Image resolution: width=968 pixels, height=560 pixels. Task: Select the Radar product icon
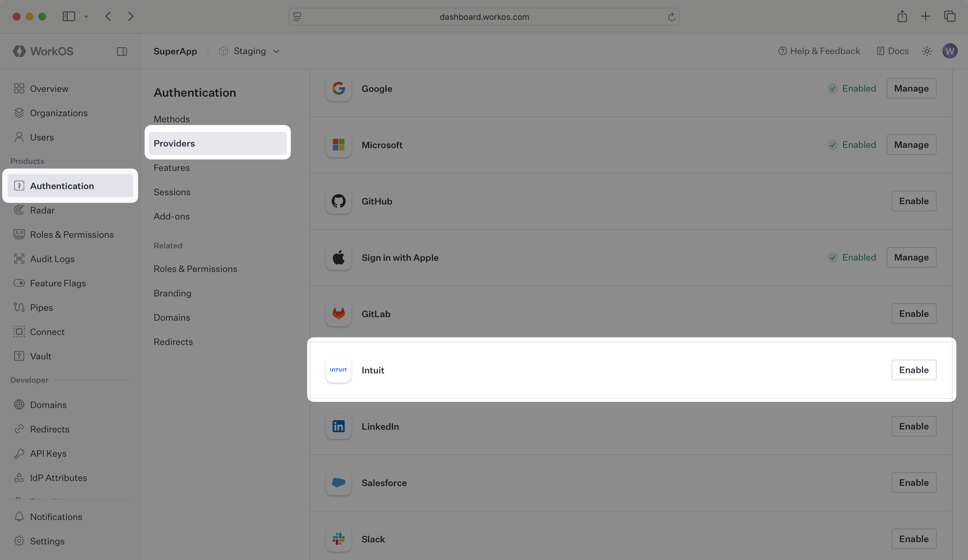(19, 210)
